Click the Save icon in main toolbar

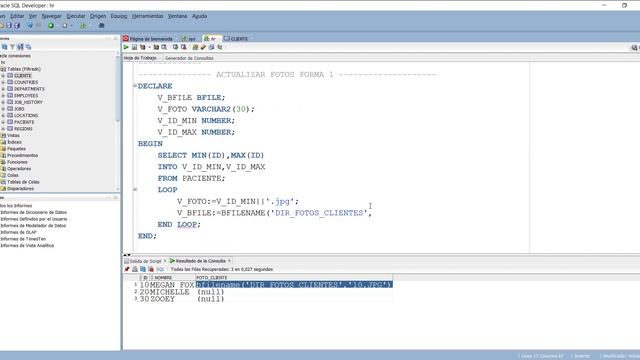pyautogui.click(x=9, y=25)
